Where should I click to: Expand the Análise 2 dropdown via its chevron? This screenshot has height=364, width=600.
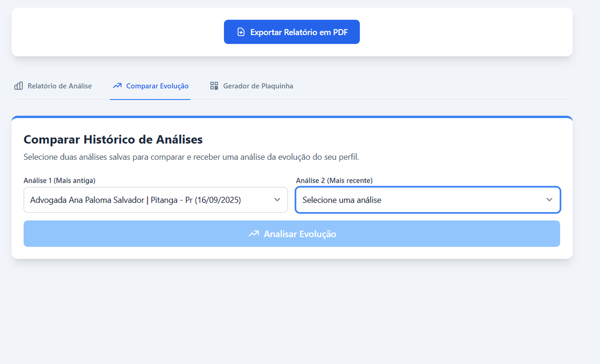[x=549, y=200]
